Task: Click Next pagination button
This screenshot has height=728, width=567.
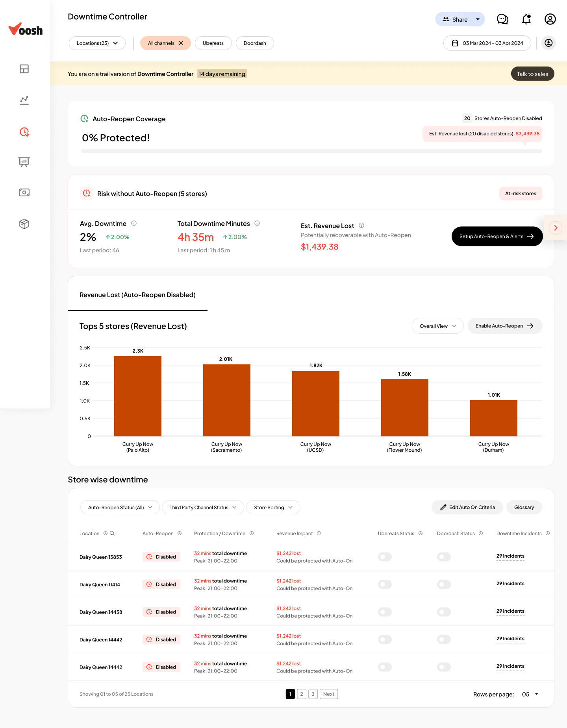Action: (x=329, y=694)
